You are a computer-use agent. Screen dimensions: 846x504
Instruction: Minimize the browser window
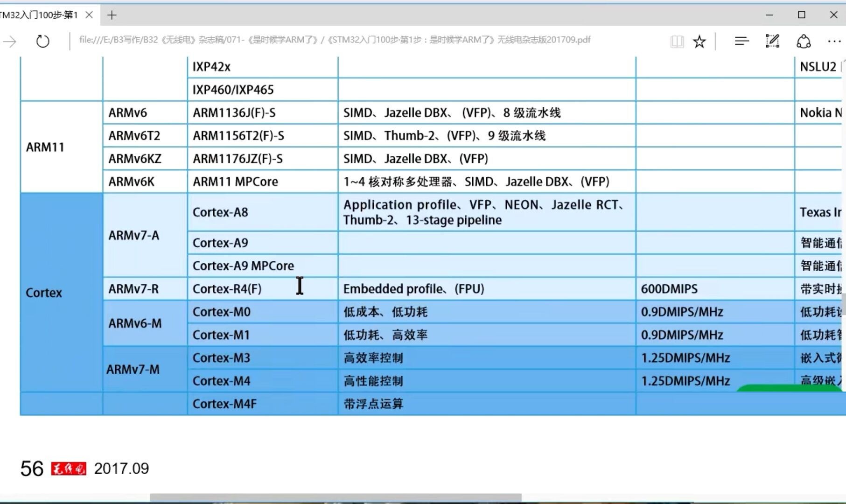pyautogui.click(x=769, y=15)
